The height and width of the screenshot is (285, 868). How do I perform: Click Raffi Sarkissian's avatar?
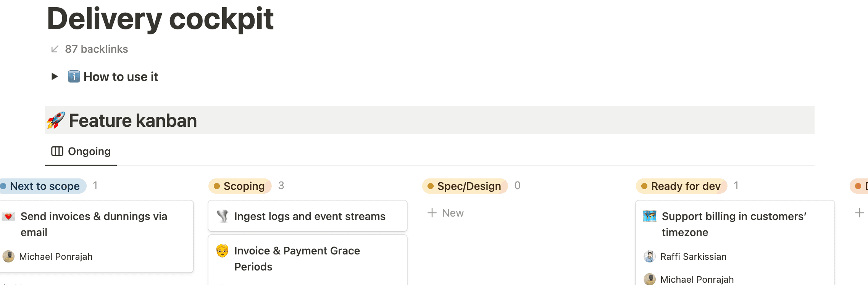click(x=649, y=256)
